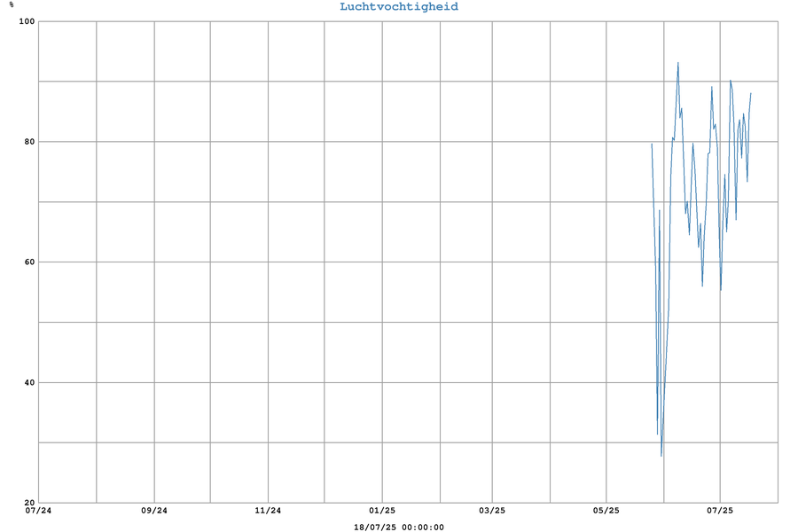
Task: Click the 80 y-axis label
Action: click(x=29, y=142)
